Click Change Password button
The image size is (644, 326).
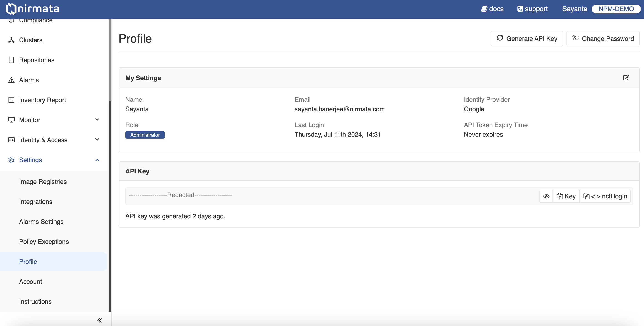tap(603, 39)
